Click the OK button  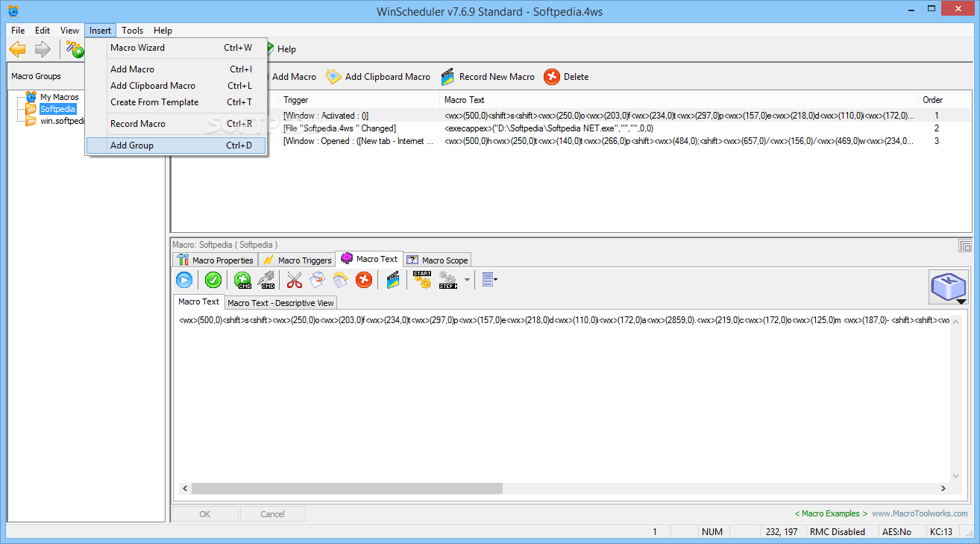tap(205, 513)
